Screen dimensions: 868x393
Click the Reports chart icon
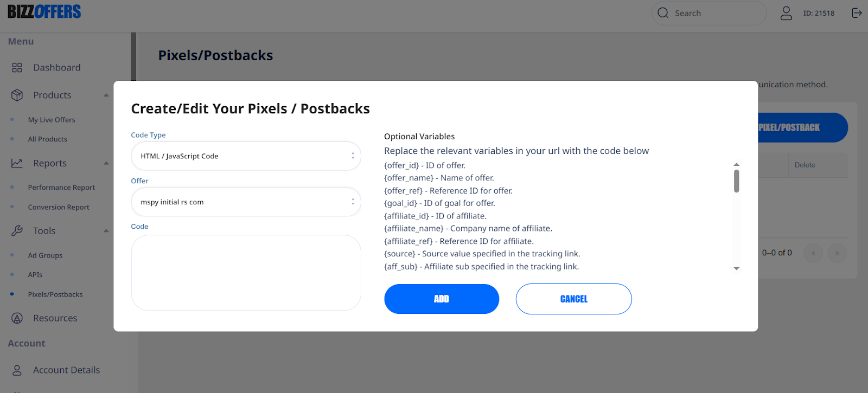point(17,163)
